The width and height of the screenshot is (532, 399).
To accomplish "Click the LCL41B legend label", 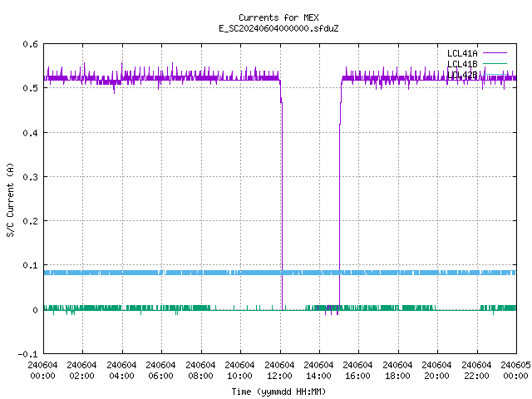I will (x=462, y=64).
